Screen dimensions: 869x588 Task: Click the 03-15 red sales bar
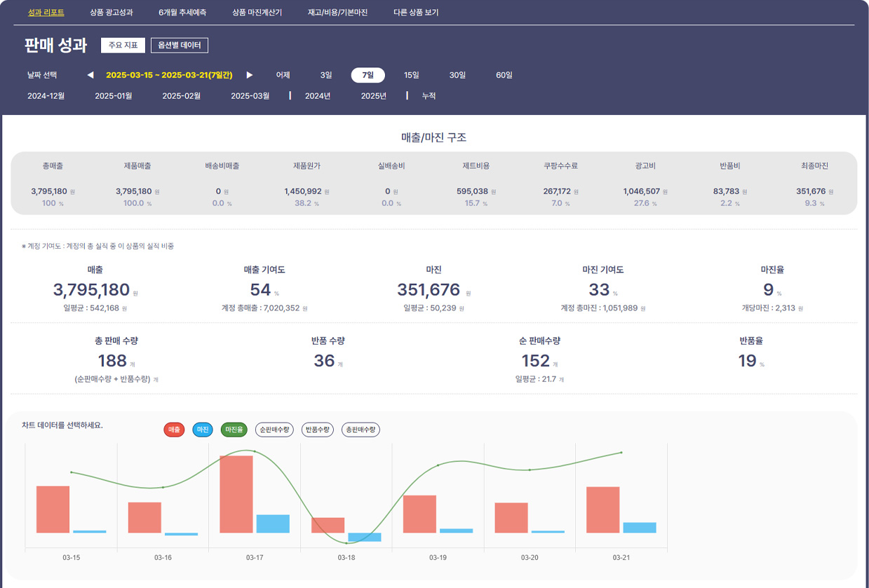pos(53,510)
